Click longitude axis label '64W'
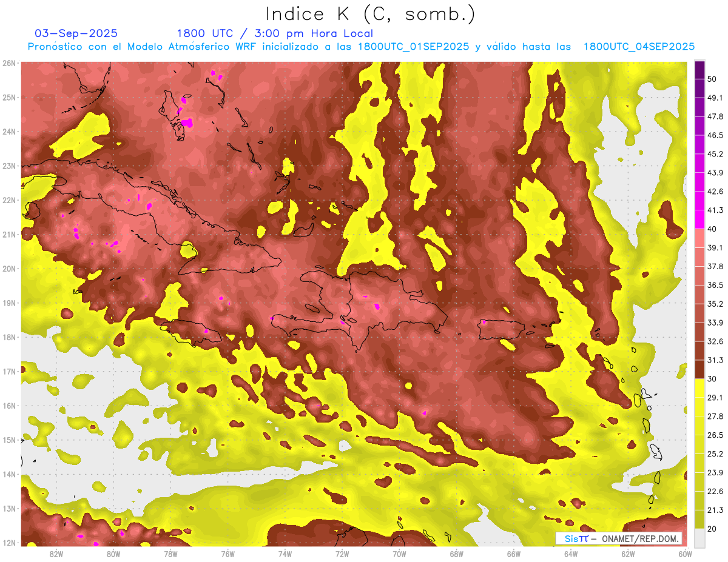 pyautogui.click(x=570, y=554)
